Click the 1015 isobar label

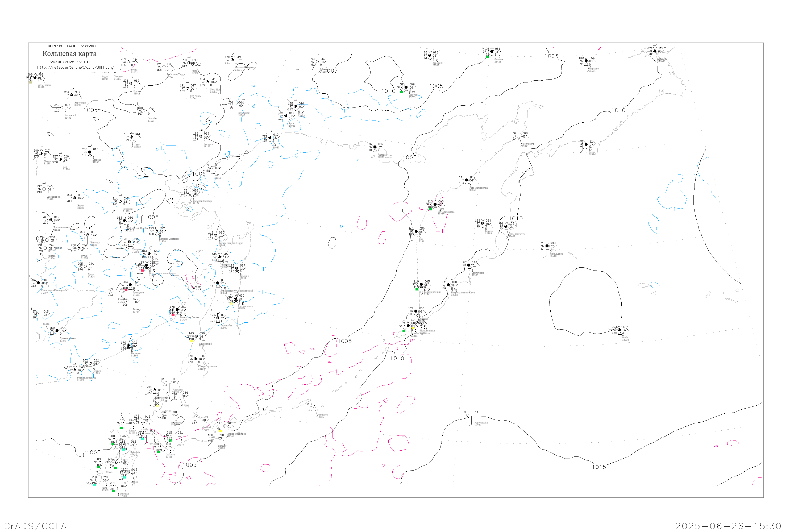[x=599, y=467]
